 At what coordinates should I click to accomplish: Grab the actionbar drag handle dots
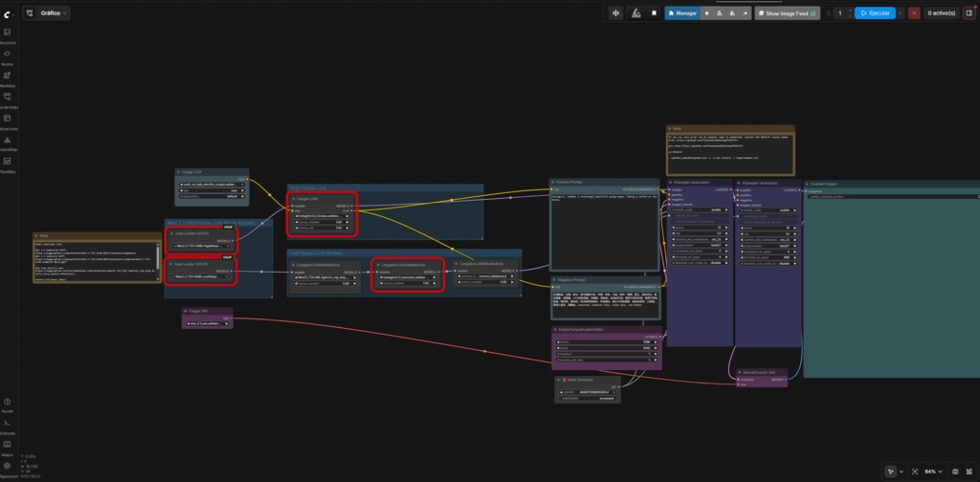[829, 13]
